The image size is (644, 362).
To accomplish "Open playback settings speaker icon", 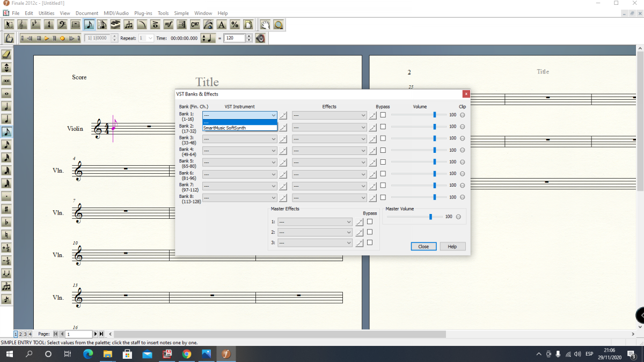I will coord(261,38).
